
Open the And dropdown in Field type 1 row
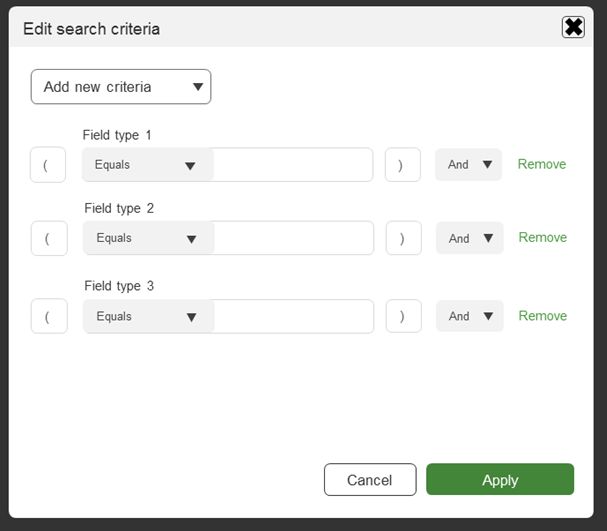pyautogui.click(x=468, y=165)
